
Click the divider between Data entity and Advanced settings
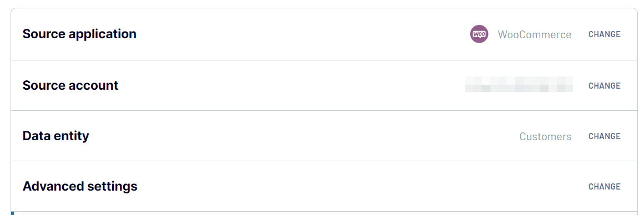tap(324, 161)
